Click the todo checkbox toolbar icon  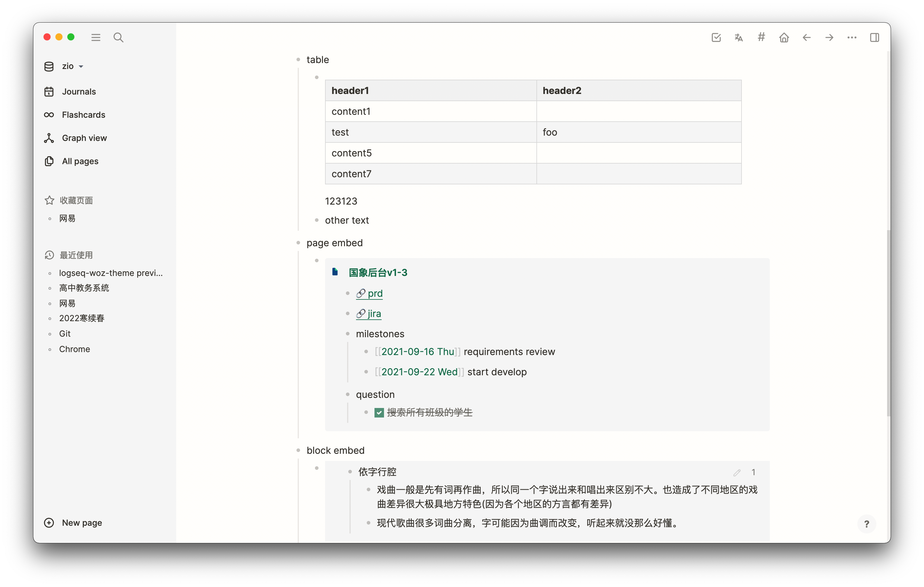(x=716, y=37)
